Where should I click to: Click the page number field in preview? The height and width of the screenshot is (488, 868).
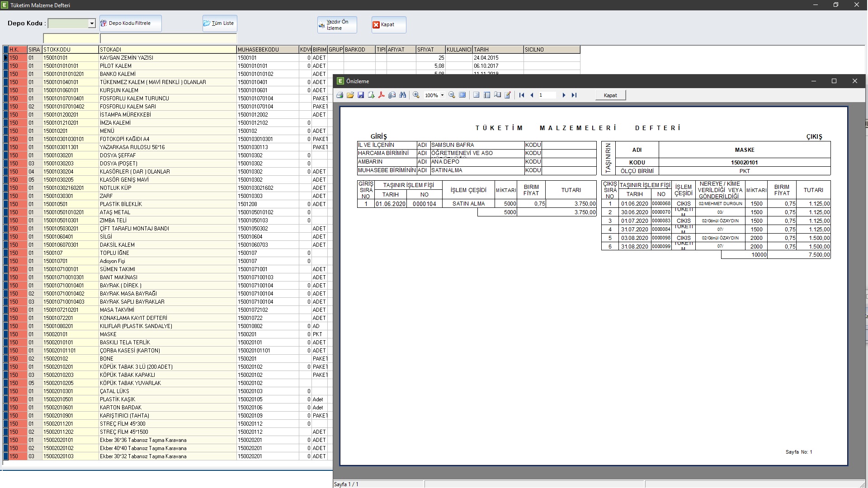547,95
